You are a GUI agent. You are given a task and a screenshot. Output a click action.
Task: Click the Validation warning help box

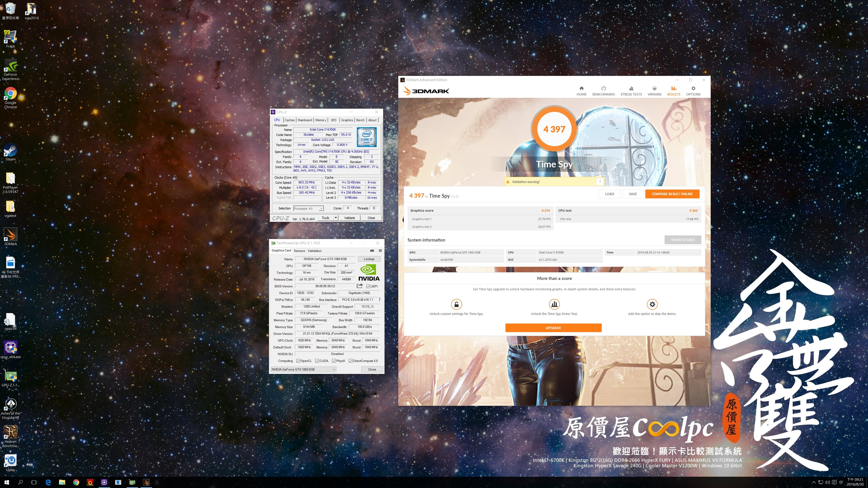tap(600, 182)
